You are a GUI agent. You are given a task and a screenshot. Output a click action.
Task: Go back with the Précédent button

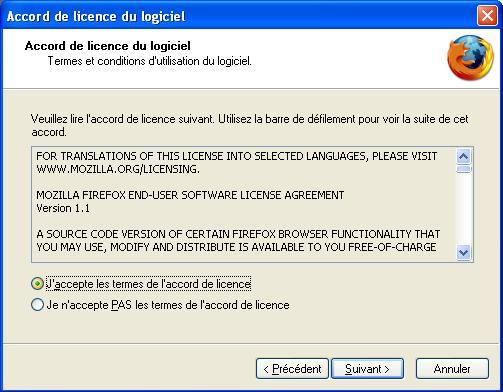[292, 369]
